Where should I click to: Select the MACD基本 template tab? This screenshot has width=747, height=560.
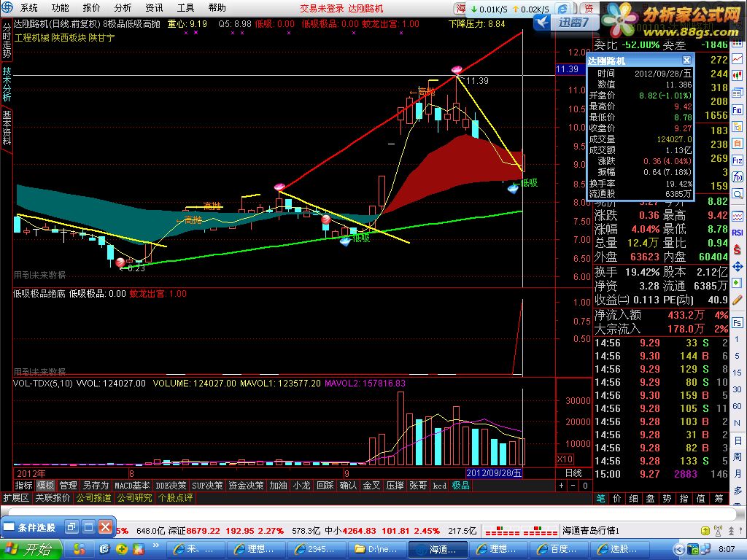(x=132, y=485)
